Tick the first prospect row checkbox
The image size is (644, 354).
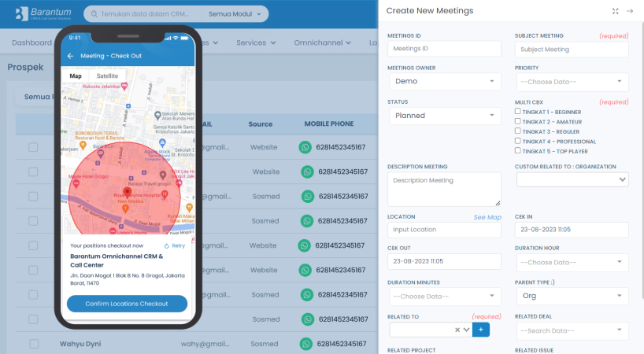[33, 147]
